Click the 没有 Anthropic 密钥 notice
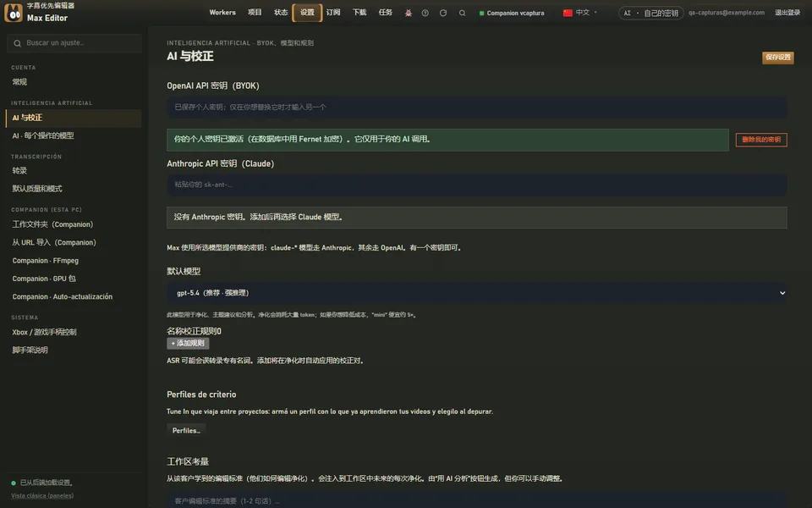Screen dimensions: 812x508 (x=476, y=218)
